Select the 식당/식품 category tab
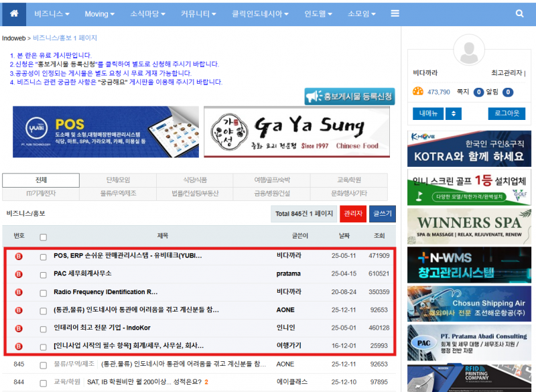The width and height of the screenshot is (536, 392). pyautogui.click(x=195, y=180)
